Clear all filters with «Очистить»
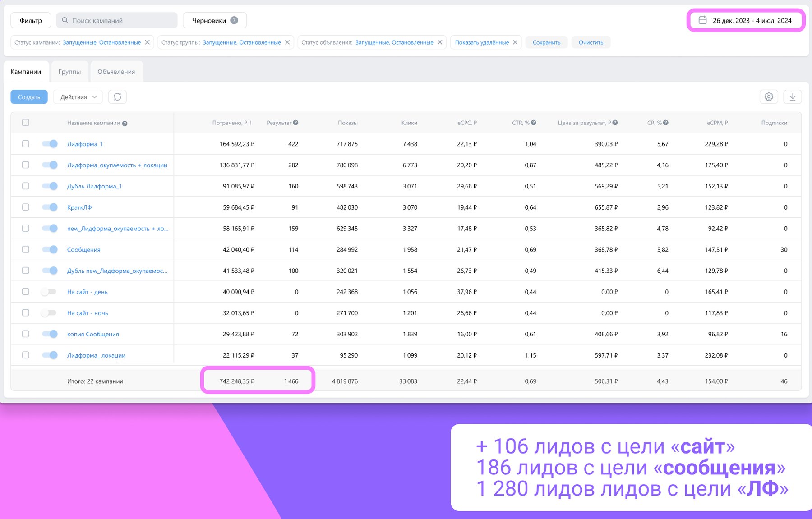Screen dimensions: 812x519 [x=591, y=42]
